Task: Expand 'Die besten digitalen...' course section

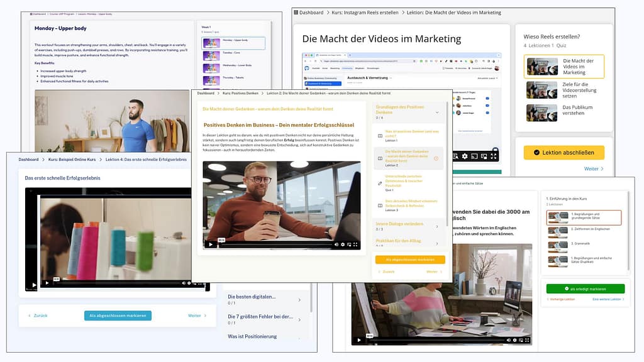Action: coord(299,300)
